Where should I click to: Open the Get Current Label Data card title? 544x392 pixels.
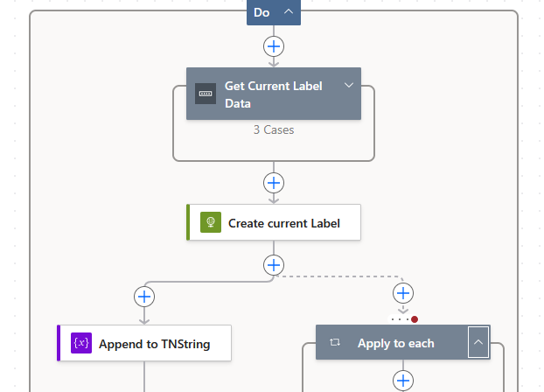273,94
